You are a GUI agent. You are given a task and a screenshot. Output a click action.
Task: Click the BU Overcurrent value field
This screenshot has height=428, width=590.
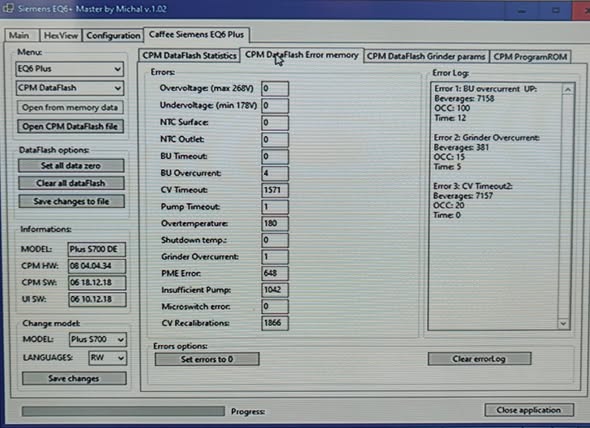pyautogui.click(x=275, y=173)
